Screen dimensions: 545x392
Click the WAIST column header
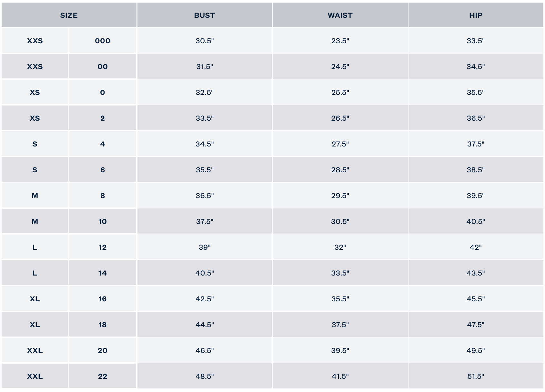[x=340, y=15]
